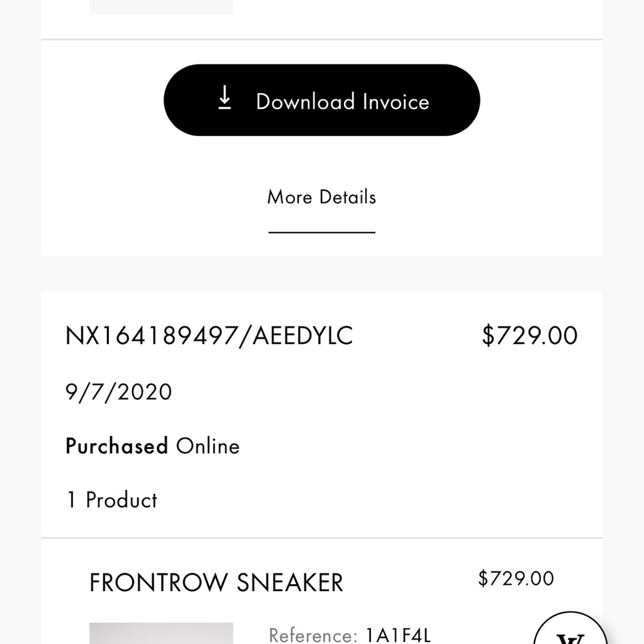
Task: Click the partially visible product thumbnail at top
Action: (x=161, y=6)
